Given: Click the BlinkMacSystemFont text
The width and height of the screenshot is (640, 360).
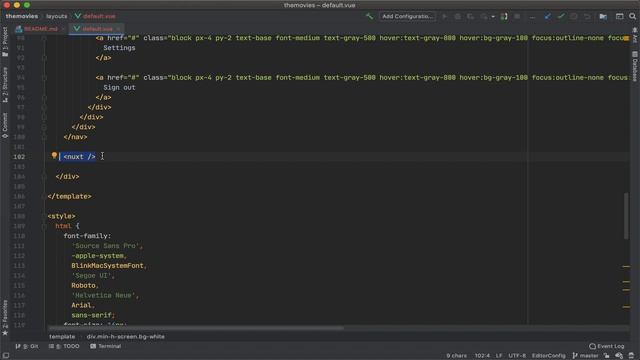Looking at the screenshot, I should (107, 266).
